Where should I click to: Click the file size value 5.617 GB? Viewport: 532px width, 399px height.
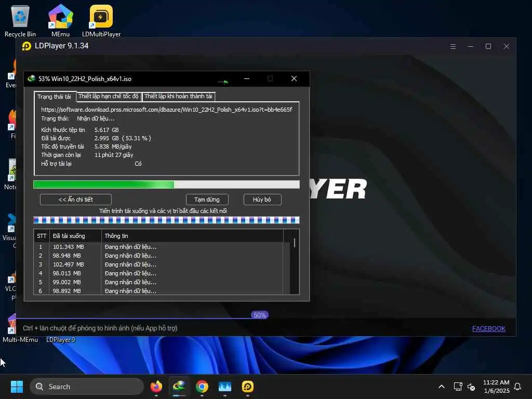tap(107, 130)
